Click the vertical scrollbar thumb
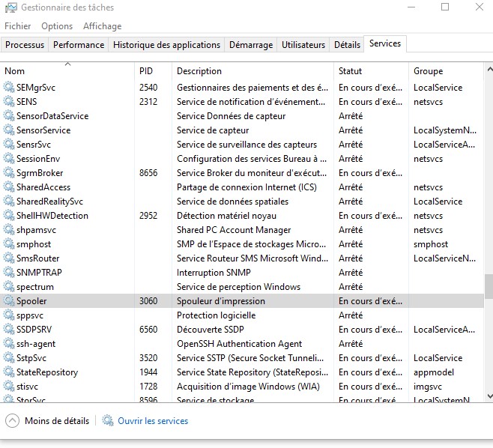Viewport: 493px width, 448px height. pos(489,286)
